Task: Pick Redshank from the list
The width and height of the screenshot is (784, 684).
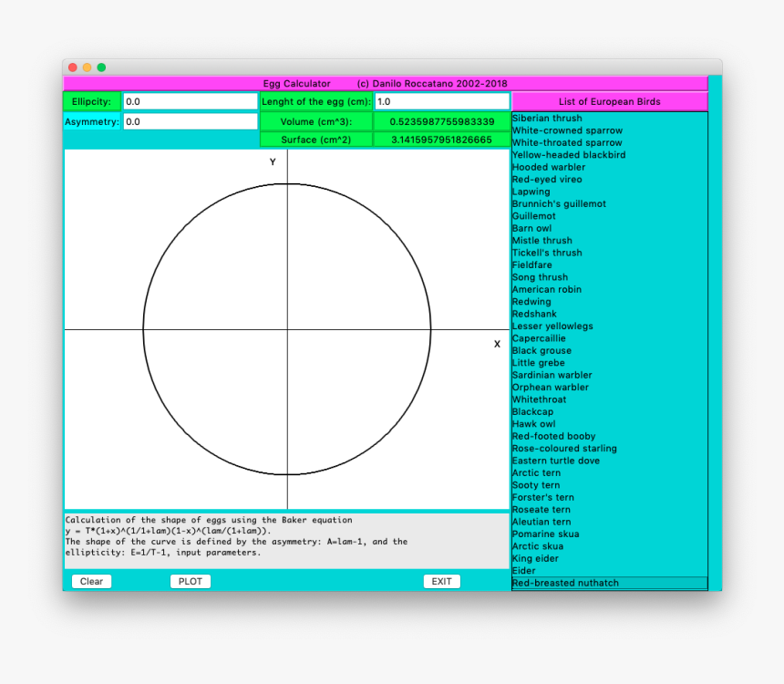Action: (x=610, y=314)
